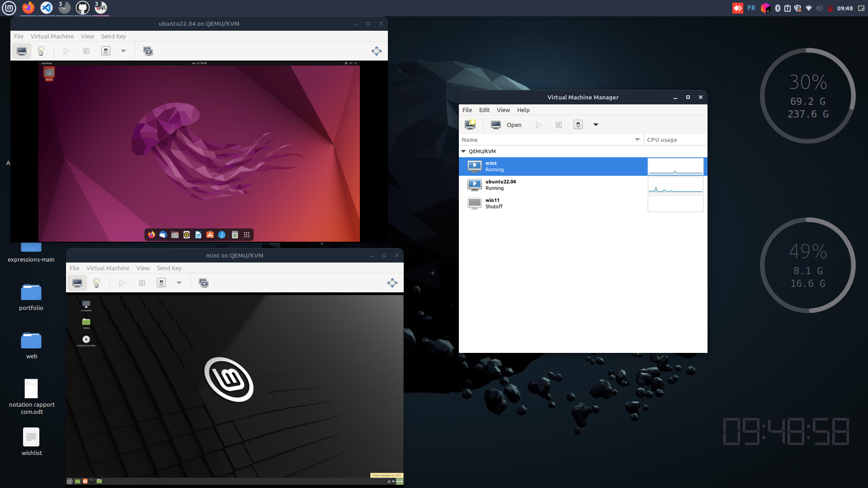
Task: Show the lightbulb details view in mint window
Action: click(96, 283)
